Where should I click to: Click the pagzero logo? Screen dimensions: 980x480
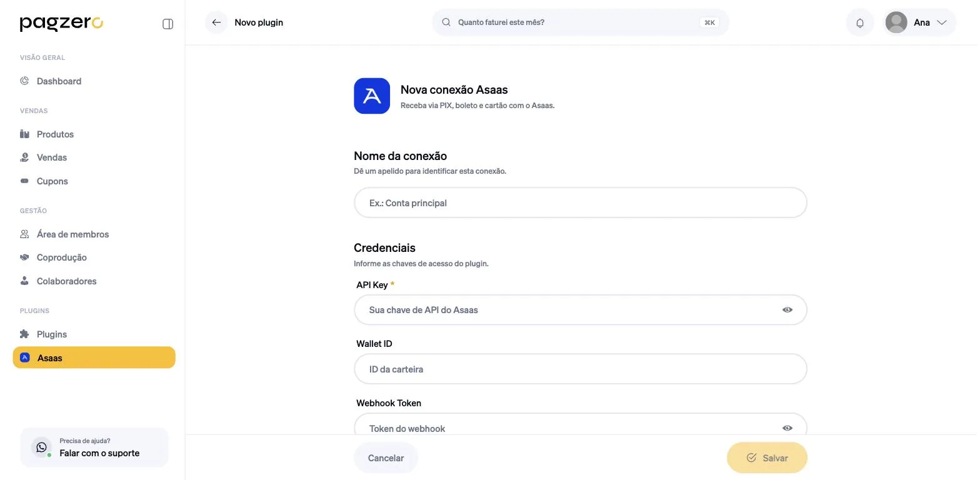pyautogui.click(x=61, y=23)
